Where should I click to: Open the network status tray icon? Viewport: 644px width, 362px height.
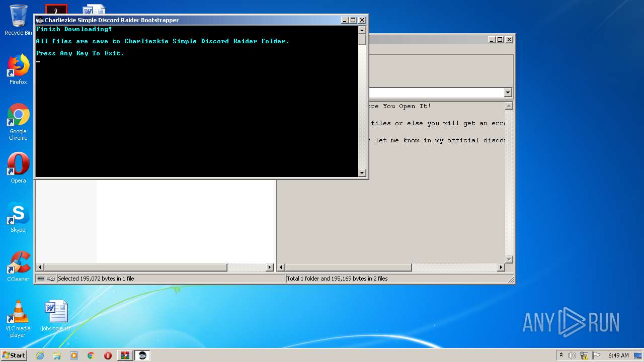(x=584, y=355)
